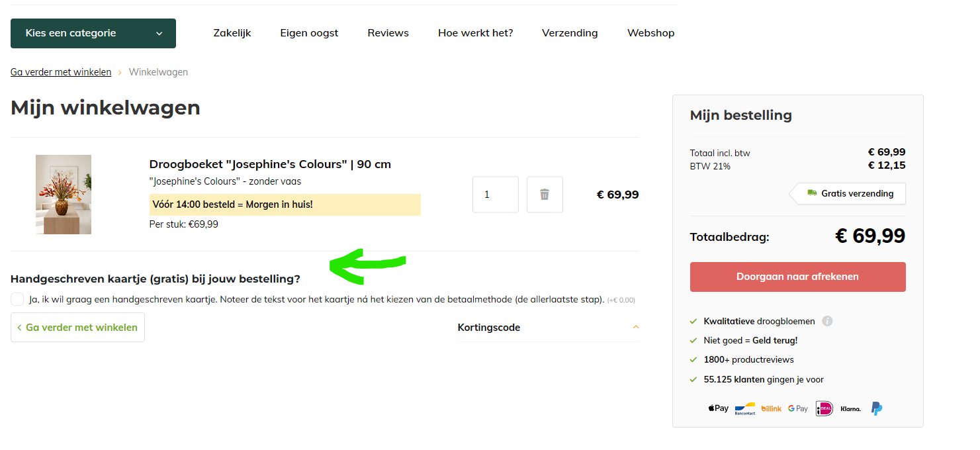Click the PayPal icon
Image resolution: width=980 pixels, height=450 pixels.
(876, 408)
